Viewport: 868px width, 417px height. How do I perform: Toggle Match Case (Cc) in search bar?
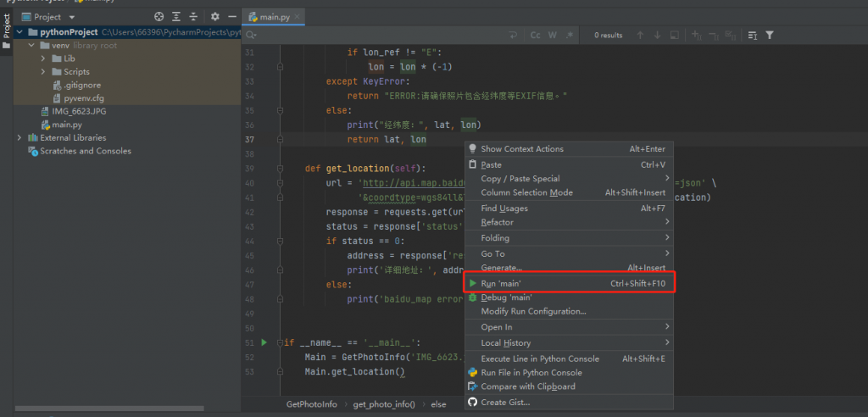point(536,36)
